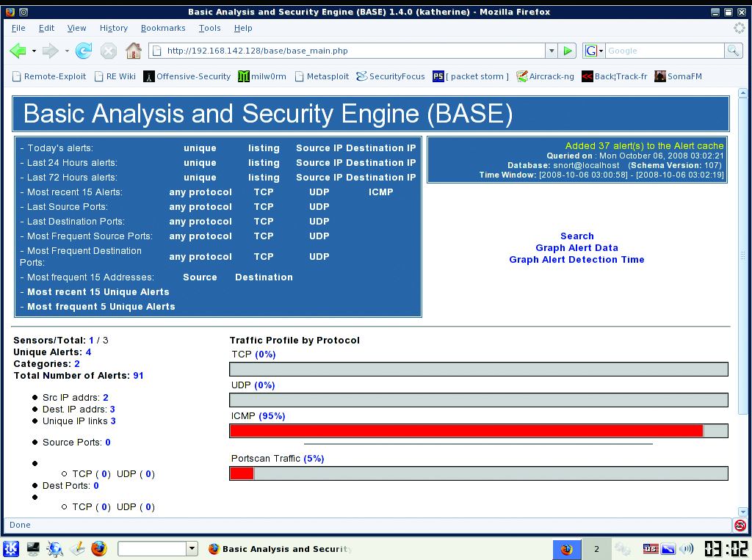The width and height of the screenshot is (752, 560).
Task: Click the ICMP red traffic bar
Action: [x=466, y=431]
